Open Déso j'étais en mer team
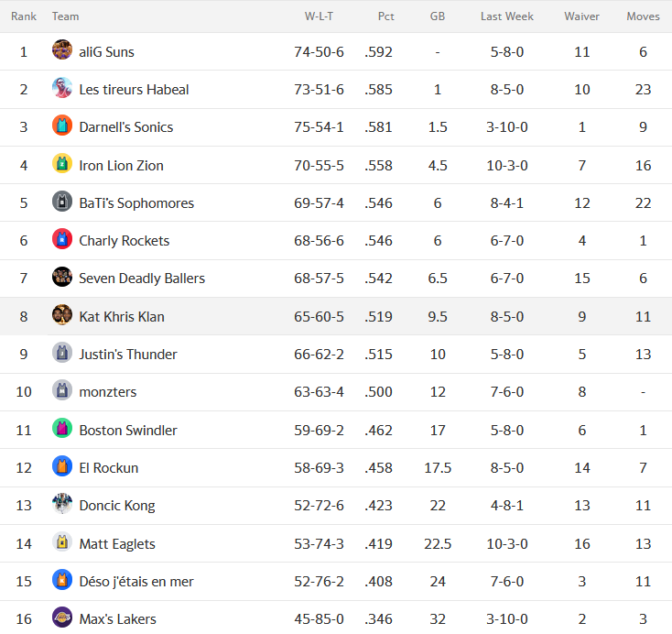Image resolution: width=672 pixels, height=634 pixels. (x=136, y=582)
